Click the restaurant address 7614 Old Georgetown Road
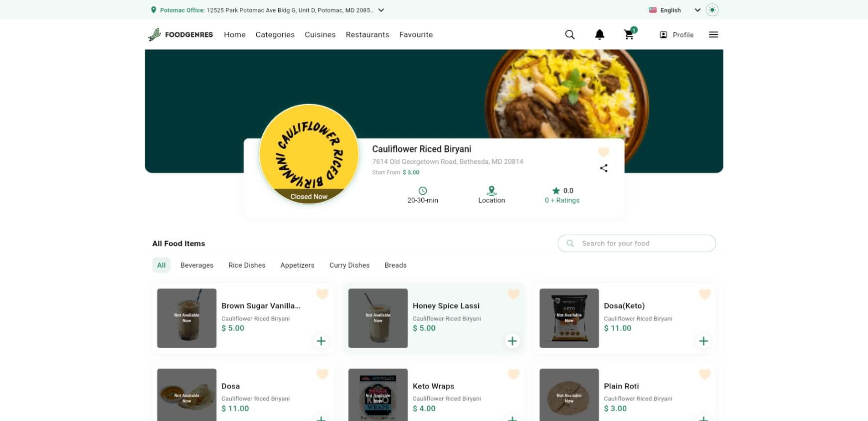Viewport: 868px width, 421px height. click(x=448, y=161)
